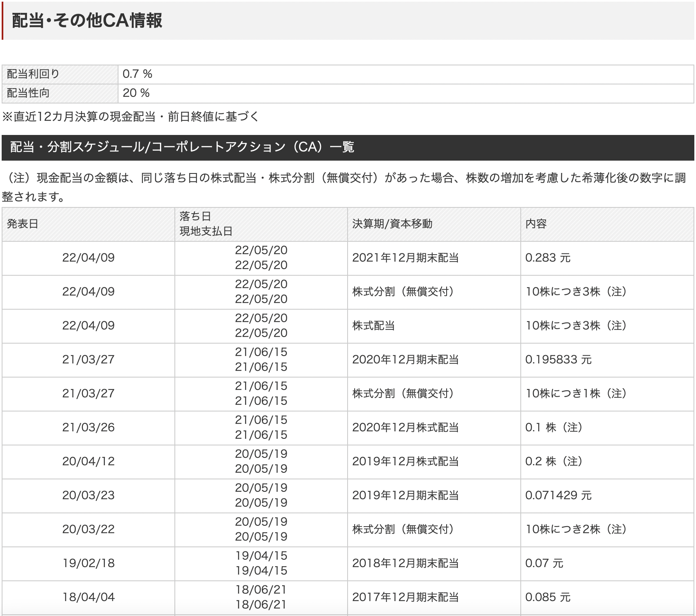Select 2020年12月株式配当 row entry
696x616 pixels.
(406, 428)
